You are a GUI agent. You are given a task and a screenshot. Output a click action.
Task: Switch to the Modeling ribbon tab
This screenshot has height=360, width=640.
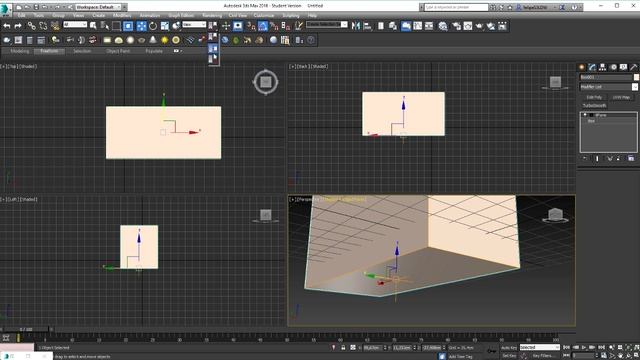pyautogui.click(x=20, y=51)
